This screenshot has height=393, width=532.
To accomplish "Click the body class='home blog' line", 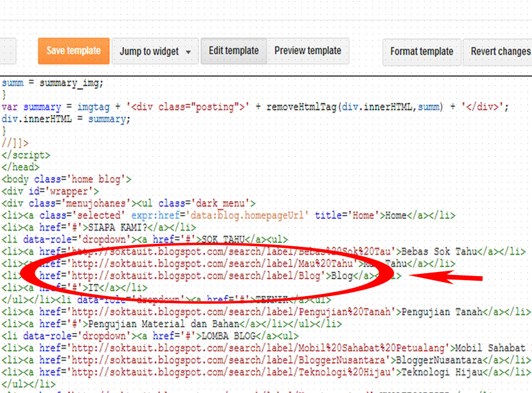I will pyautogui.click(x=66, y=180).
